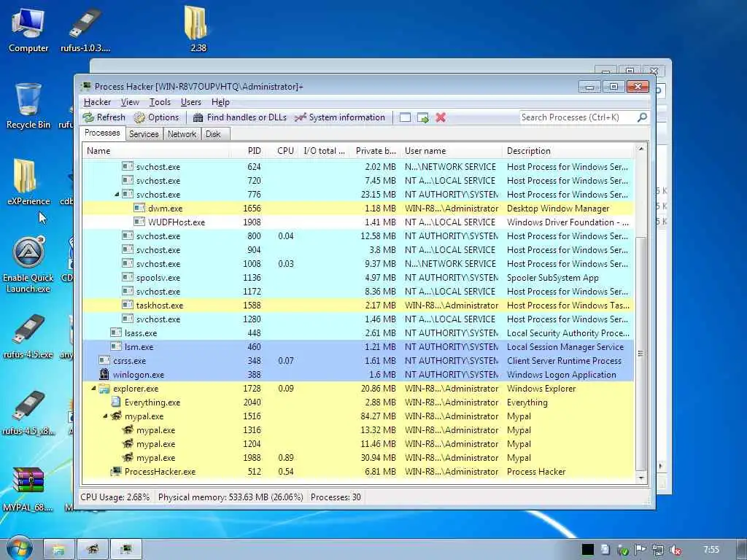Select the WUDFHost.exe process icon
The height and width of the screenshot is (560, 747).
[x=139, y=222]
